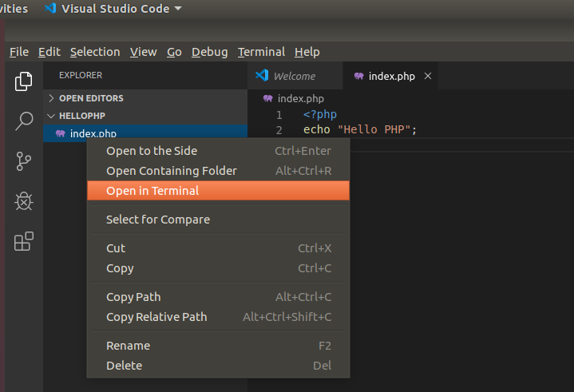Click the EXPLORER panel title
The image size is (574, 392).
click(81, 75)
